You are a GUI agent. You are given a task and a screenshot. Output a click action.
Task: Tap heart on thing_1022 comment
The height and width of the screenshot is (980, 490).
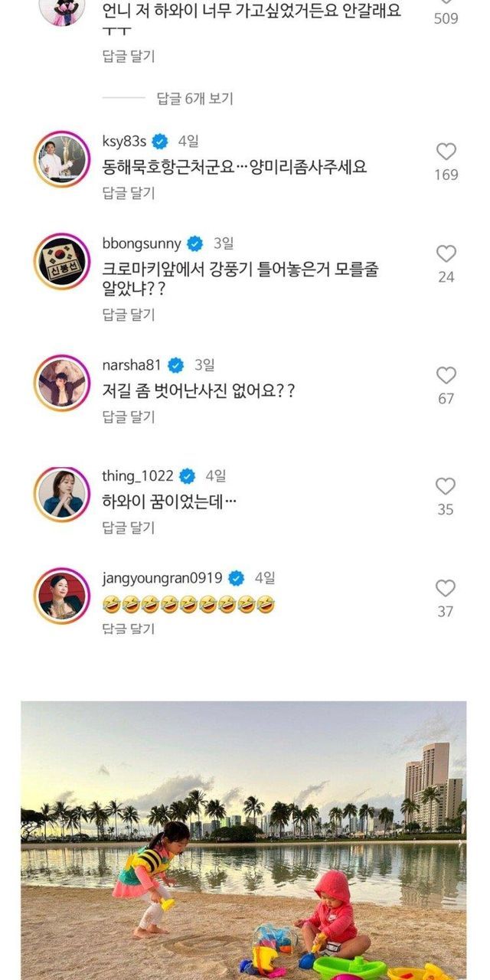pyautogui.click(x=446, y=486)
